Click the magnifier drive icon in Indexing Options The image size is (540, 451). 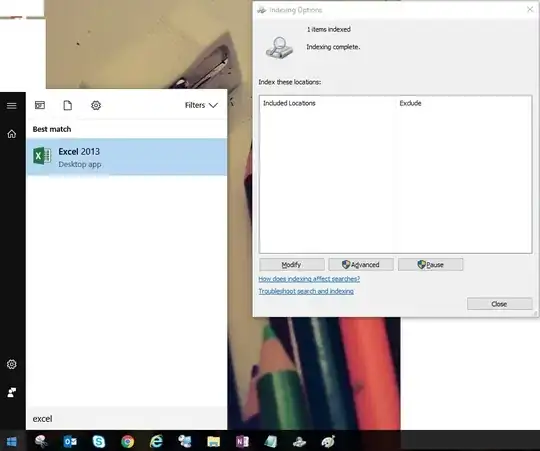click(x=279, y=48)
